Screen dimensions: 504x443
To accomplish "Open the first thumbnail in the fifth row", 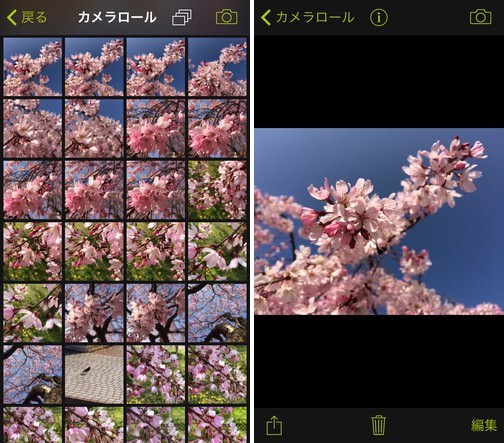I will [x=33, y=313].
